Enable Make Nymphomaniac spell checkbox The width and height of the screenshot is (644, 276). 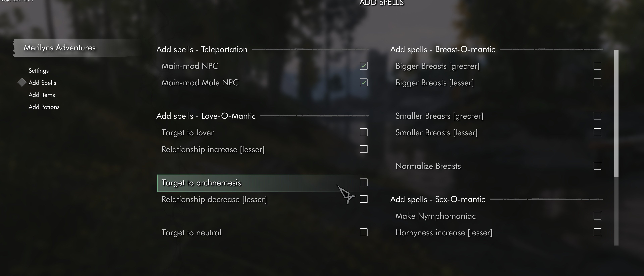(x=597, y=216)
